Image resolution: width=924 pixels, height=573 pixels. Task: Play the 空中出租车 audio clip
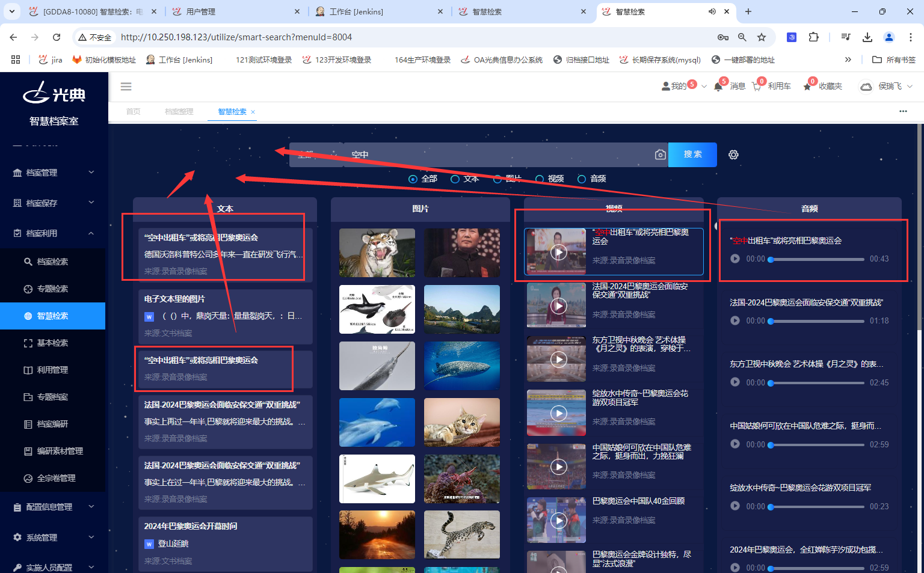click(x=735, y=259)
